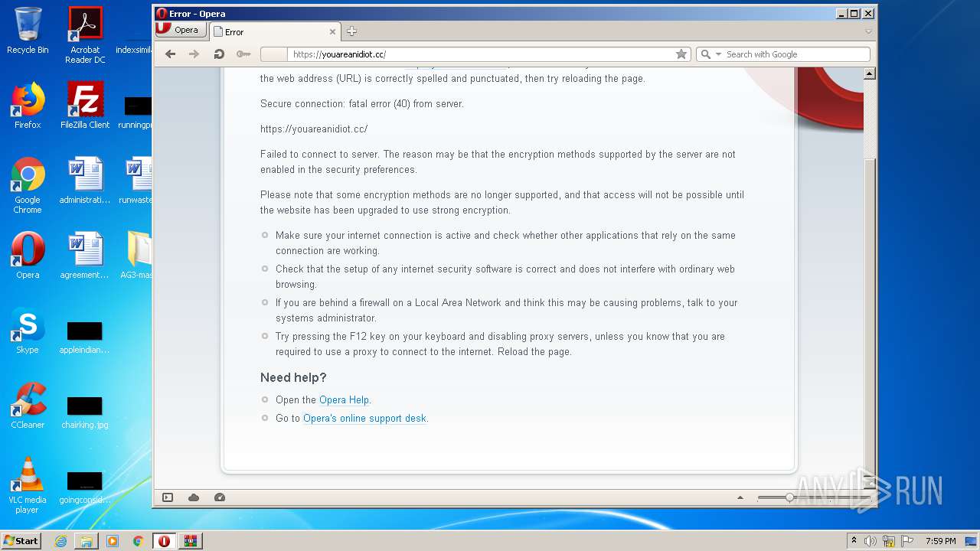Open Acrobat Reader DC shortcut
The width and height of the screenshot is (980, 551).
point(85,35)
